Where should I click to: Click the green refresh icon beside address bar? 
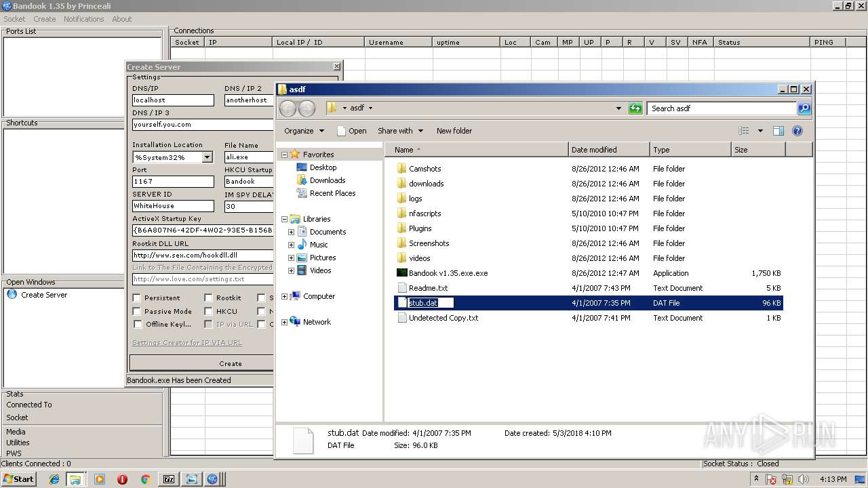(x=635, y=108)
